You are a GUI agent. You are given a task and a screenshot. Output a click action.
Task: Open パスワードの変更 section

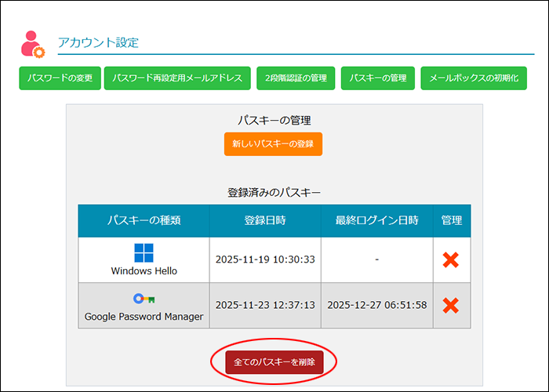coord(60,78)
